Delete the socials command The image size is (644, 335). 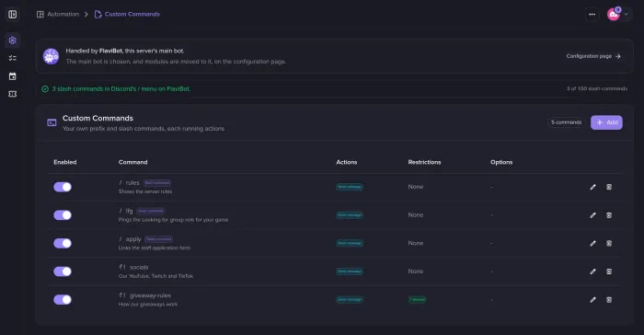[609, 271]
